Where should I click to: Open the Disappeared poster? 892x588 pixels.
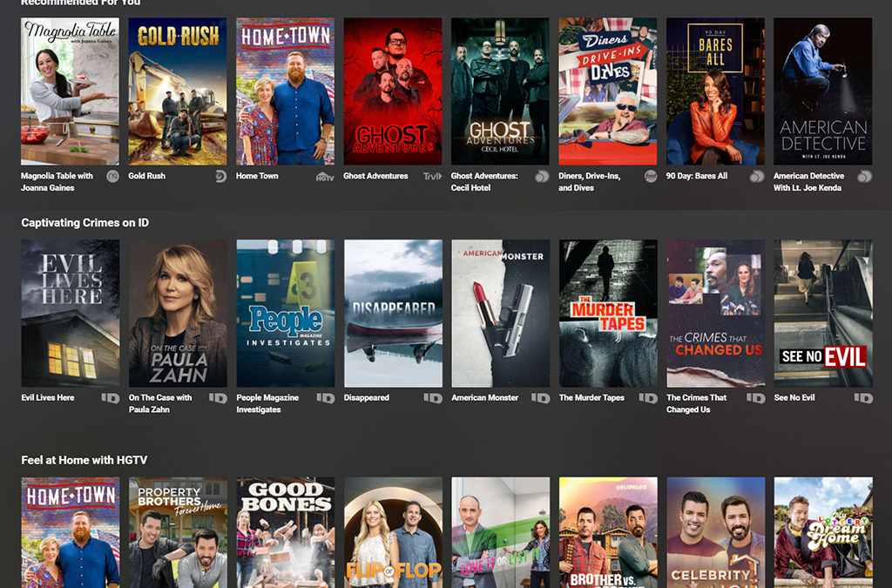pyautogui.click(x=393, y=314)
